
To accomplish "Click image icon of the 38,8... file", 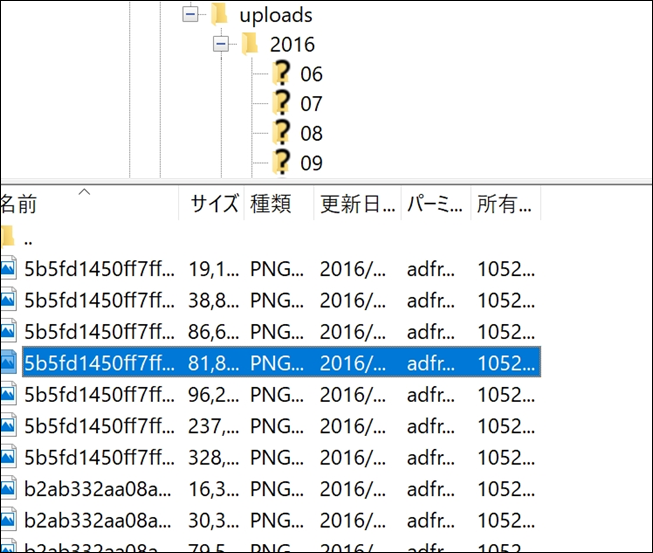I will tap(8, 299).
